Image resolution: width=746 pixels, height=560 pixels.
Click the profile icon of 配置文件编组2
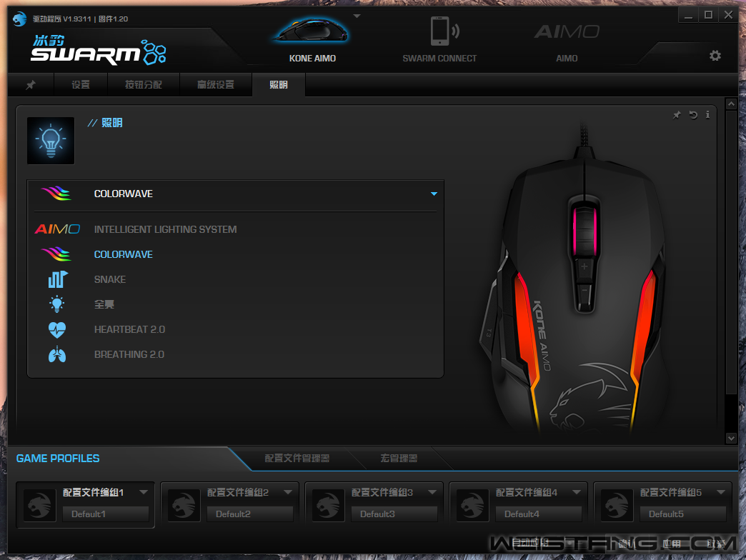click(184, 505)
